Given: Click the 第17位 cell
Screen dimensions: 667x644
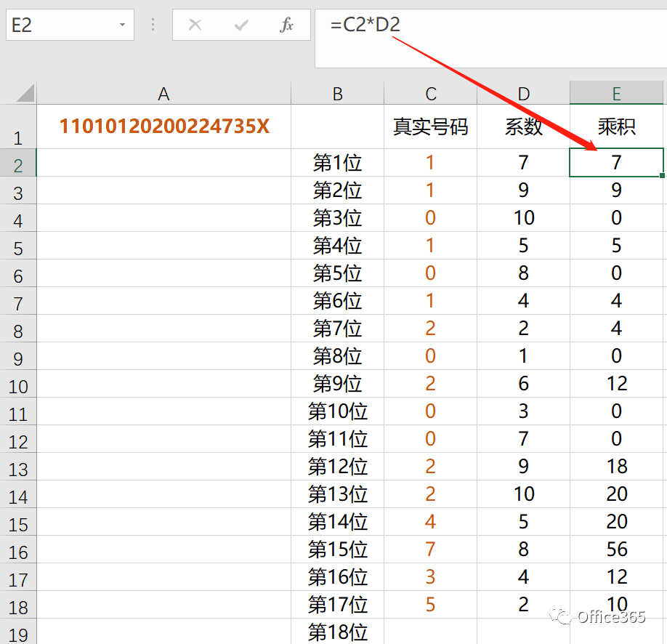Looking at the screenshot, I should tap(337, 605).
